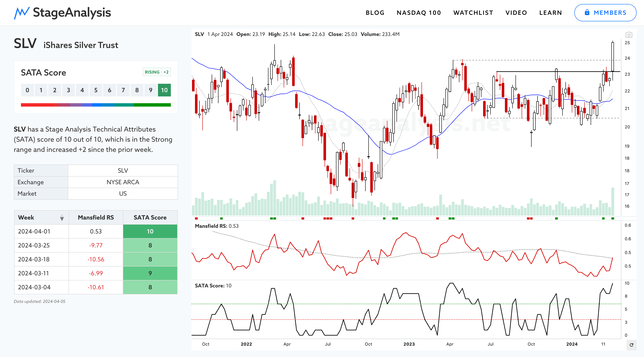This screenshot has width=644, height=357.
Task: Open the Watchlist menu item
Action: (473, 13)
